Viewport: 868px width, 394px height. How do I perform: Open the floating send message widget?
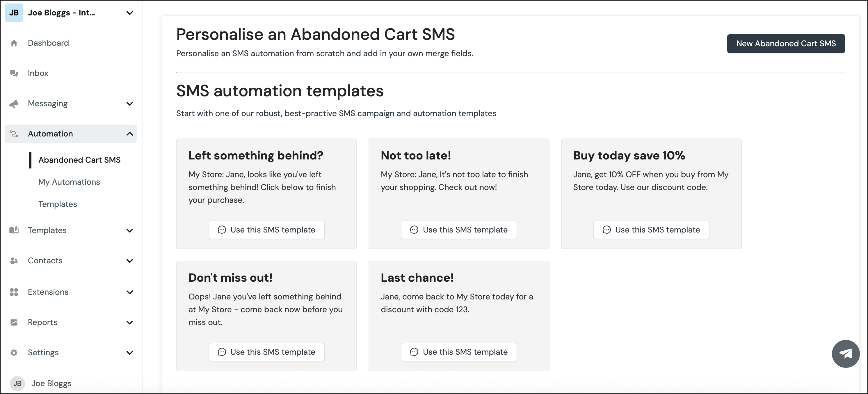(845, 354)
